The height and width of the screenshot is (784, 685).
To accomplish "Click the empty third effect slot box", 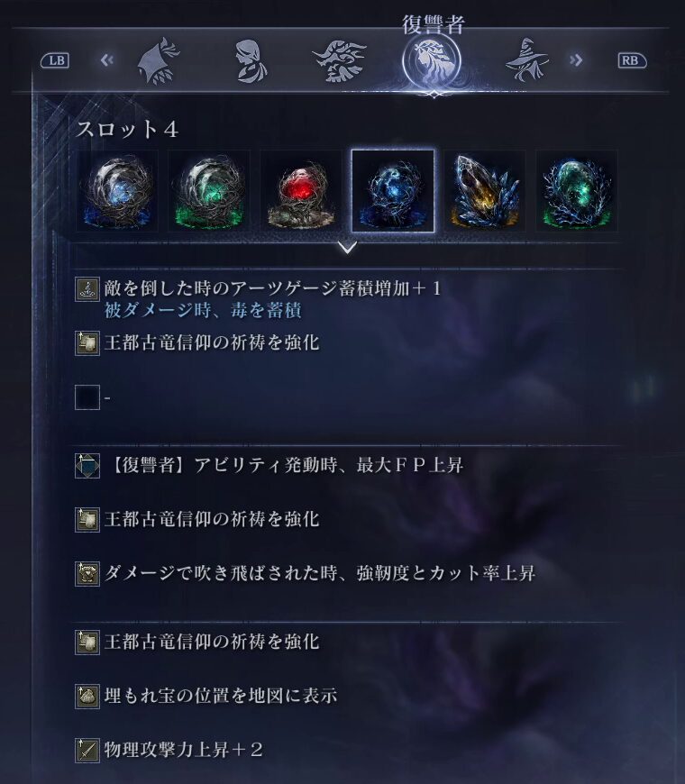I will pyautogui.click(x=87, y=397).
